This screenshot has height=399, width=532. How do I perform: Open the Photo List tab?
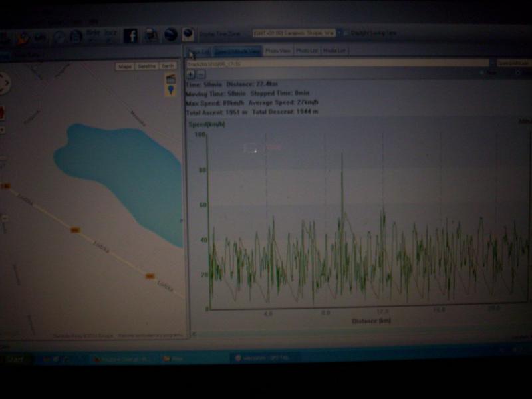point(307,51)
